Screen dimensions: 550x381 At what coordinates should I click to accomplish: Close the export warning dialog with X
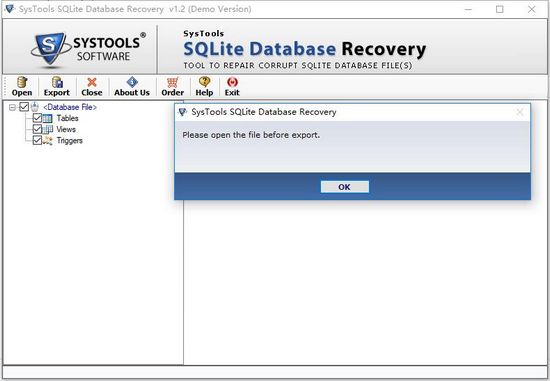[519, 112]
